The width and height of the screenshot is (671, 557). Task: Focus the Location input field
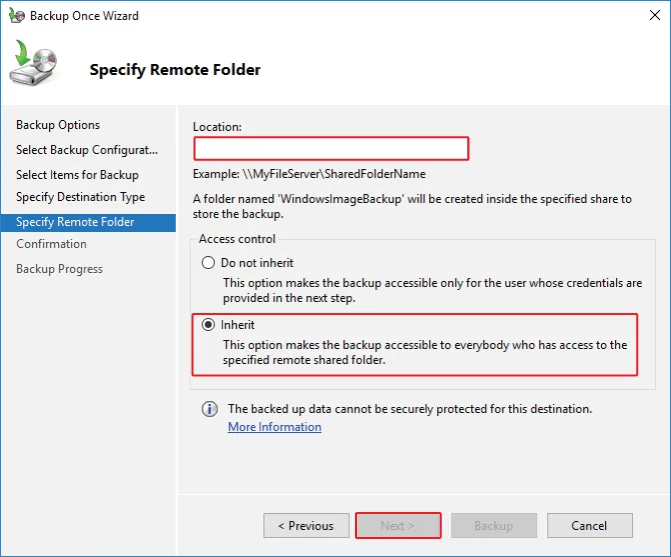(x=331, y=148)
